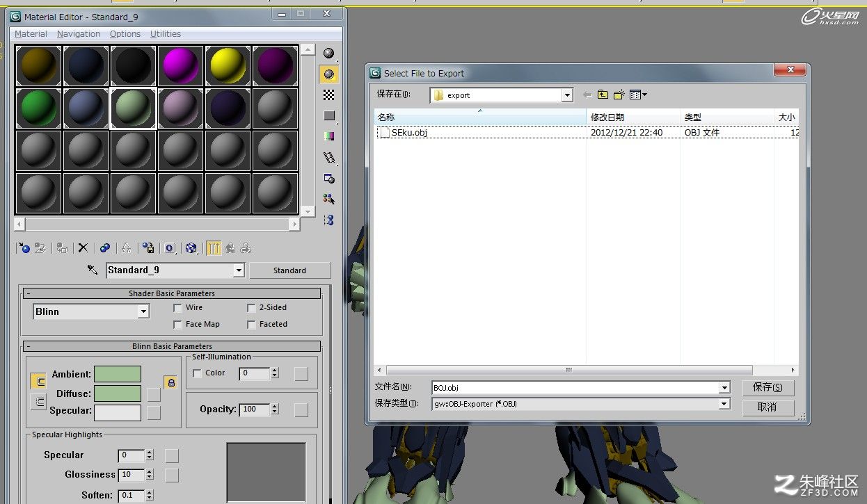Open the Material menu
Screen dimensions: 867x504
click(31, 34)
